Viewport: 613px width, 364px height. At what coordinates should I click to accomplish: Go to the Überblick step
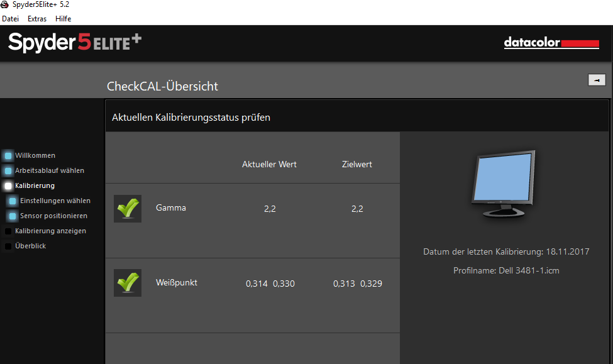(31, 246)
